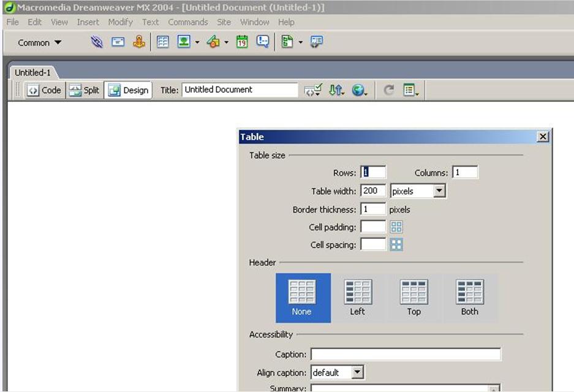Click the Email Link icon

(118, 42)
